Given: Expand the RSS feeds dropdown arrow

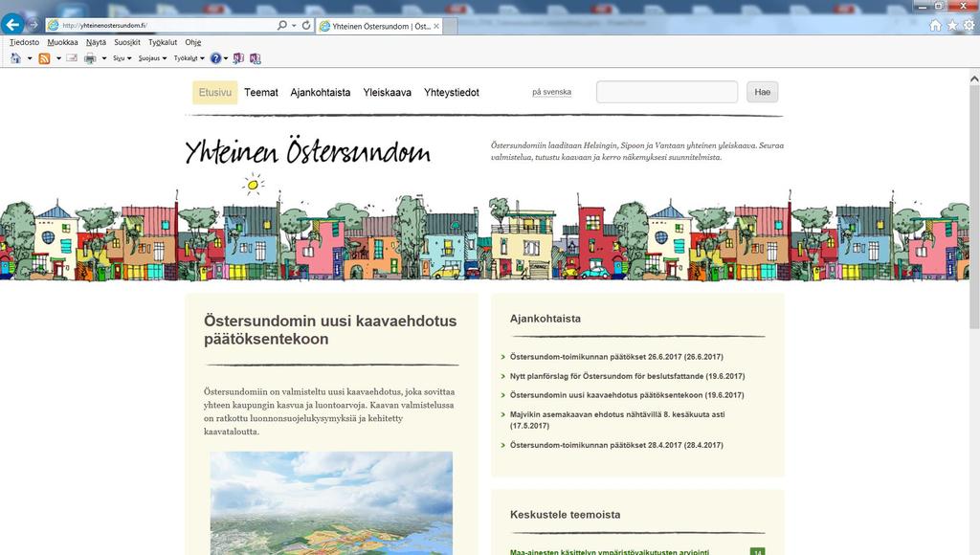Looking at the screenshot, I should [x=58, y=58].
